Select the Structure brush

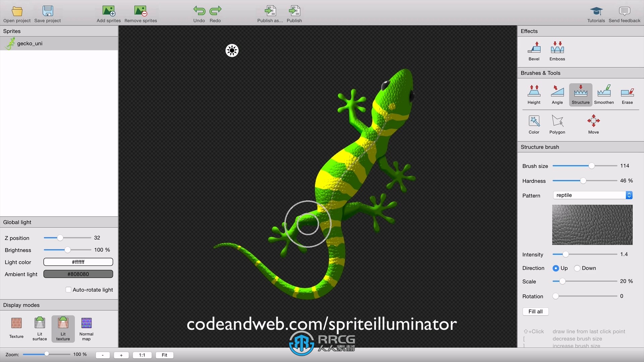pos(581,95)
